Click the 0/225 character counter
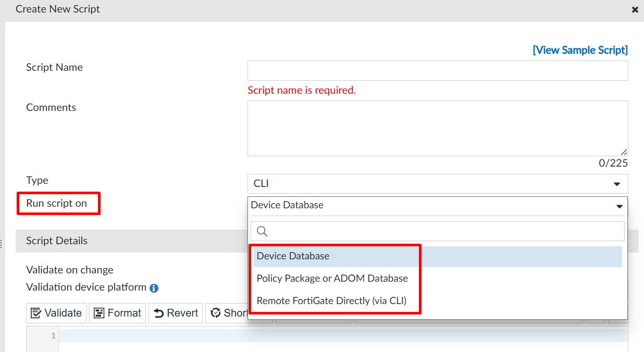The width and height of the screenshot is (644, 352). click(x=613, y=163)
